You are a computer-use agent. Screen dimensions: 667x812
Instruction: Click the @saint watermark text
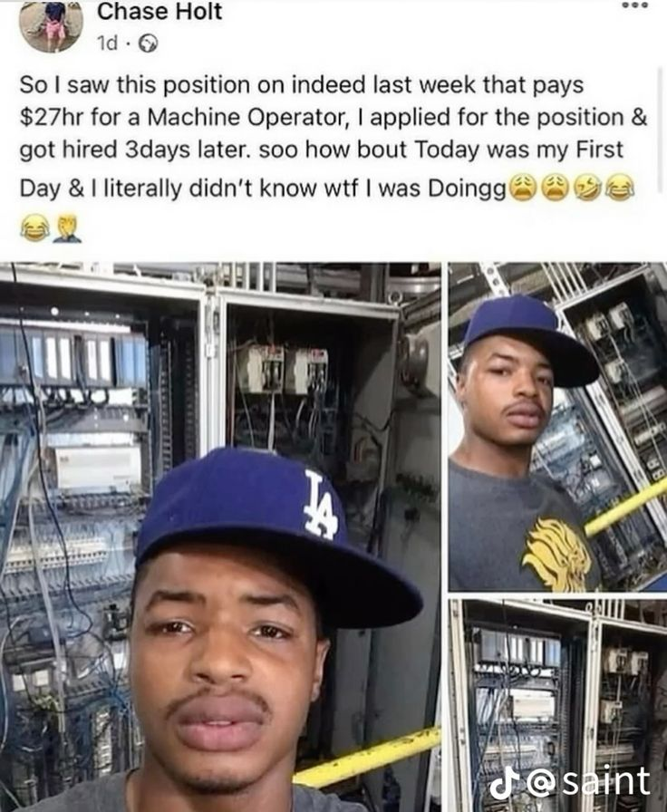589,781
